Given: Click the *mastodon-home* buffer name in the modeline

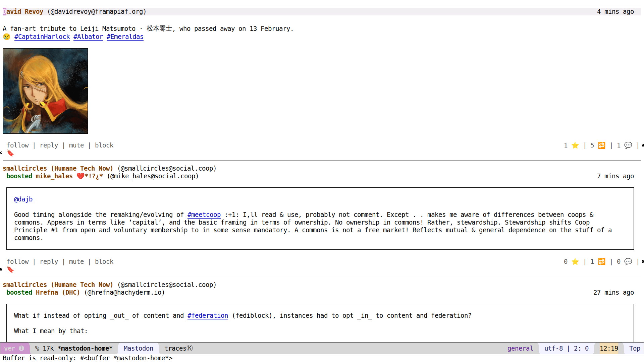Looking at the screenshot, I should click(x=85, y=349).
